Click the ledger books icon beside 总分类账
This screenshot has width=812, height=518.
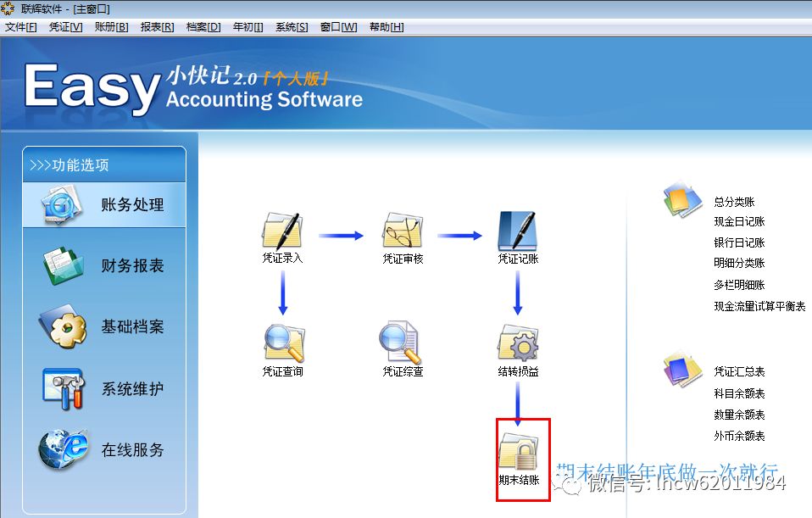coord(682,199)
